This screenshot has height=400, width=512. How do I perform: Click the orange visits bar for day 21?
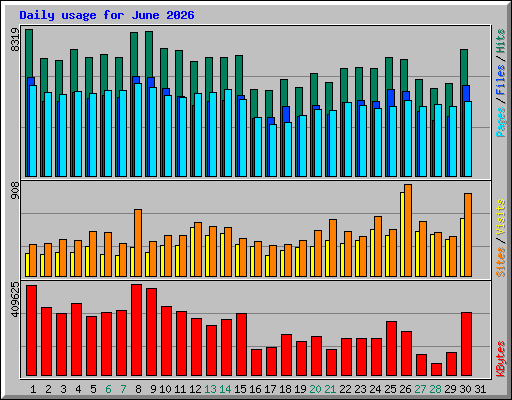(333, 248)
